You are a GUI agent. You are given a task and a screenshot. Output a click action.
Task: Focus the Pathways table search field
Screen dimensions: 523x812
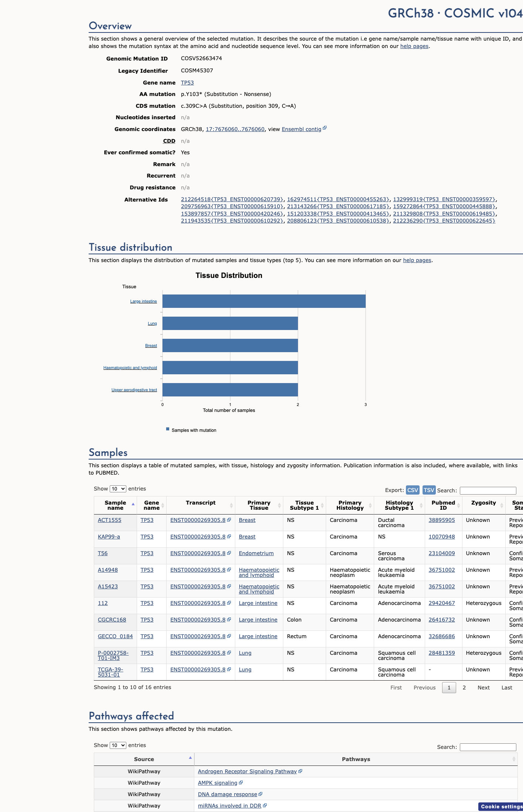pos(488,747)
